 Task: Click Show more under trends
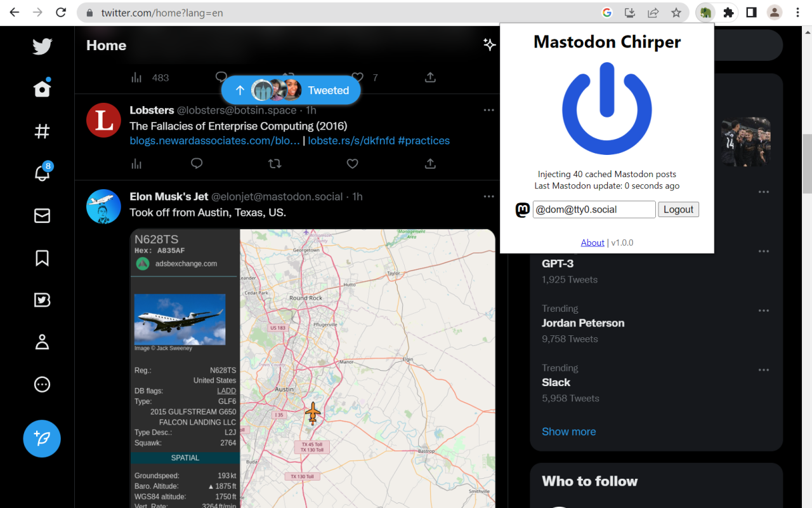click(x=568, y=432)
